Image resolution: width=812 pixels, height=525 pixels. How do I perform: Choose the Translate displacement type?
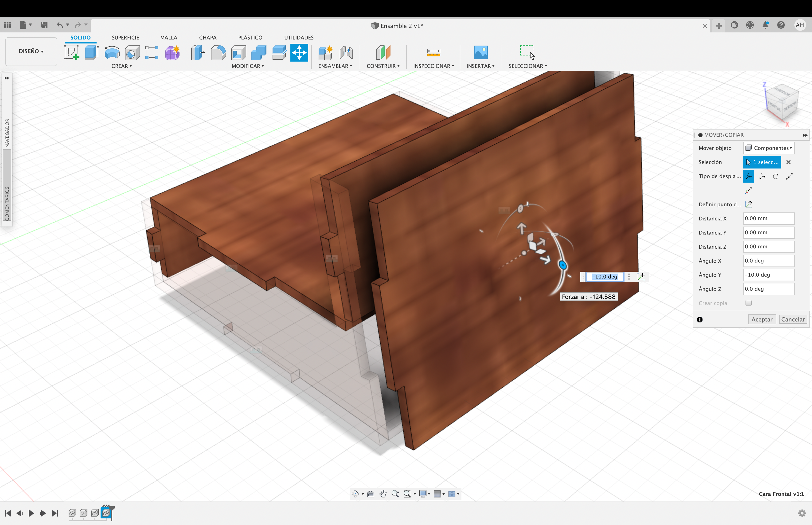coord(762,176)
